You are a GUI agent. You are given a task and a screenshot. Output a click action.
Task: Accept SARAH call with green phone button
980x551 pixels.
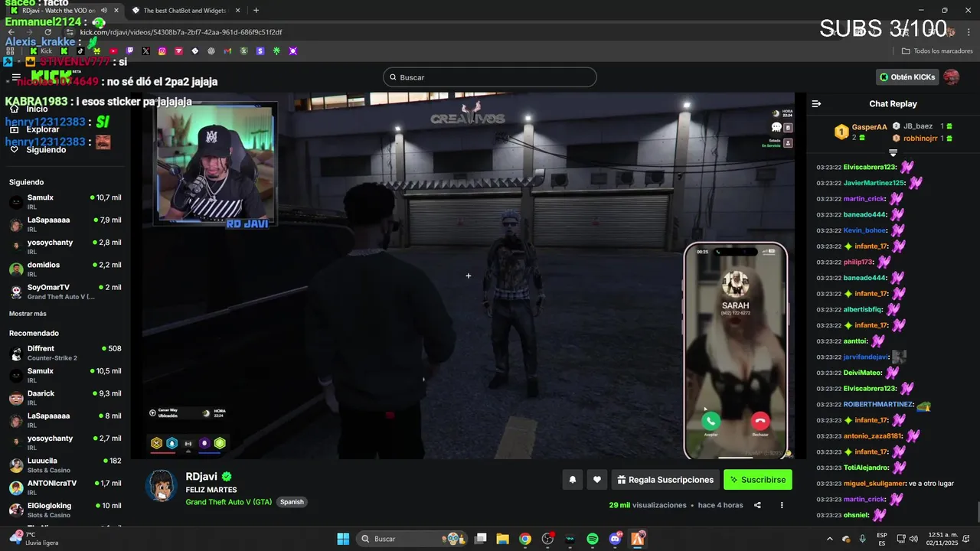710,420
